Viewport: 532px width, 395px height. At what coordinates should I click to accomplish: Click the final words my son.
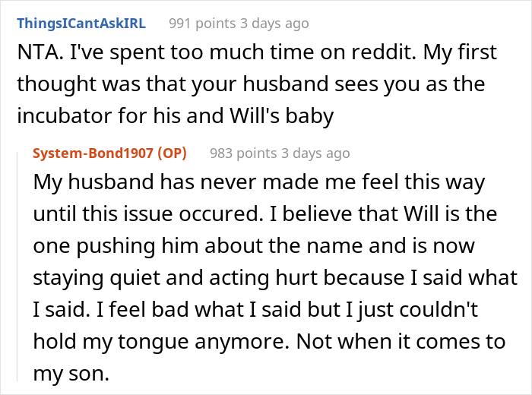click(71, 374)
